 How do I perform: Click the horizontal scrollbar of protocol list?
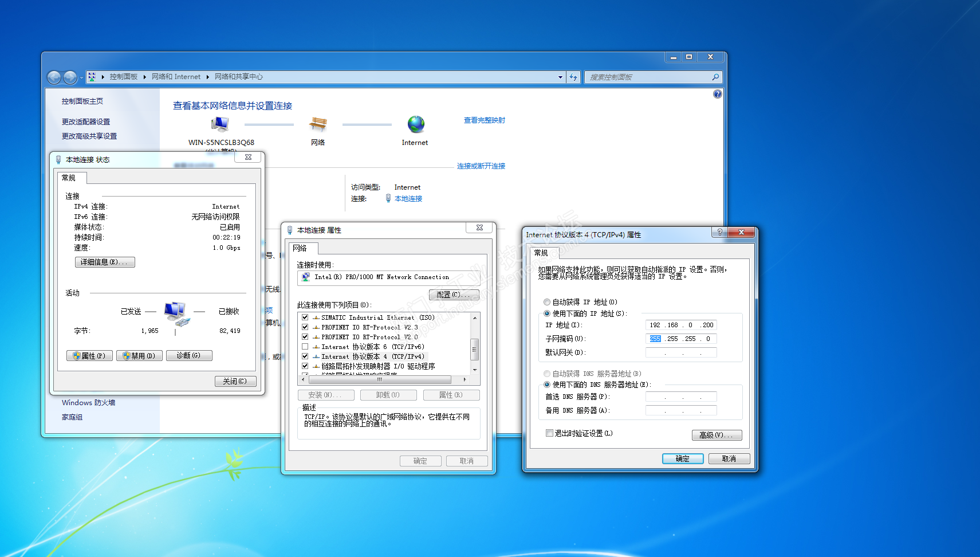(x=384, y=379)
